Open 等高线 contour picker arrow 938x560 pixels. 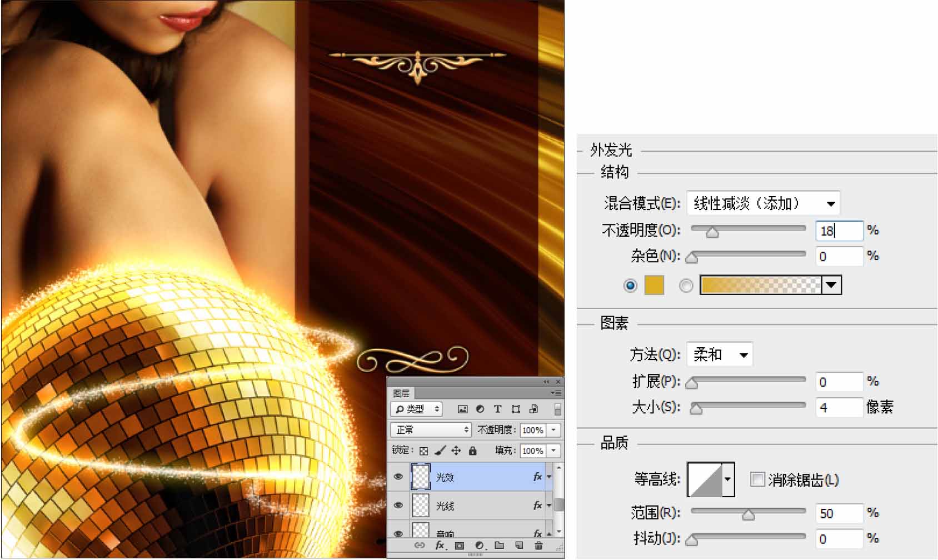tap(727, 479)
